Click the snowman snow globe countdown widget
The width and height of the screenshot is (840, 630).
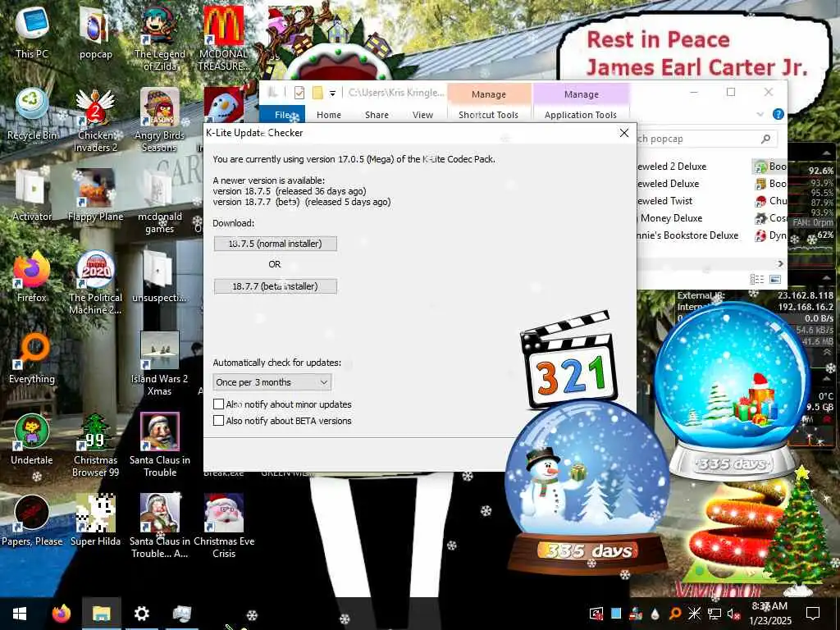pyautogui.click(x=587, y=489)
